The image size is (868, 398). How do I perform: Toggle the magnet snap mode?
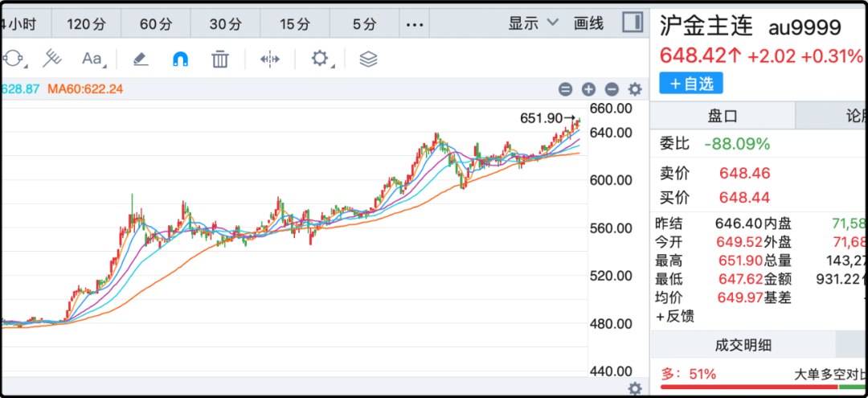(181, 59)
